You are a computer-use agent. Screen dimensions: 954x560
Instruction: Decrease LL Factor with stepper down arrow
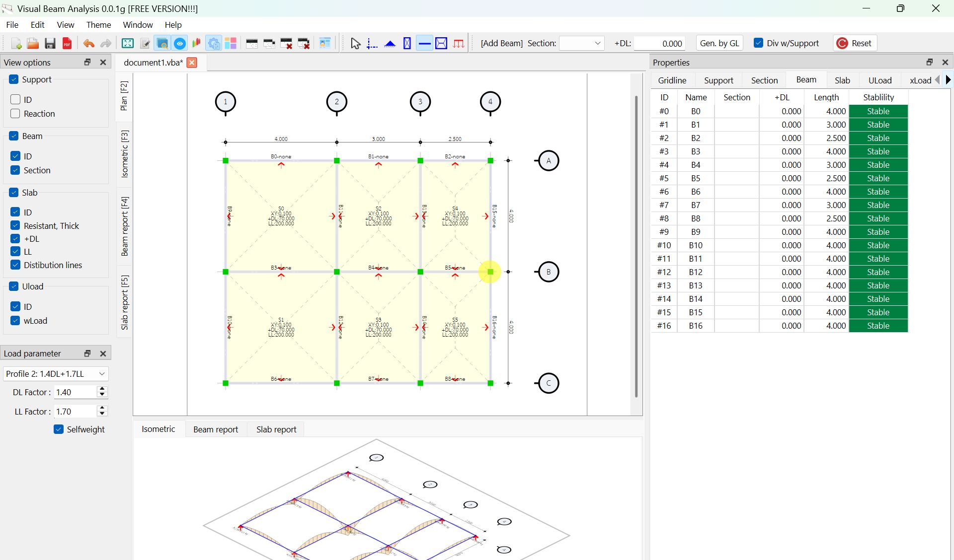[x=102, y=414]
